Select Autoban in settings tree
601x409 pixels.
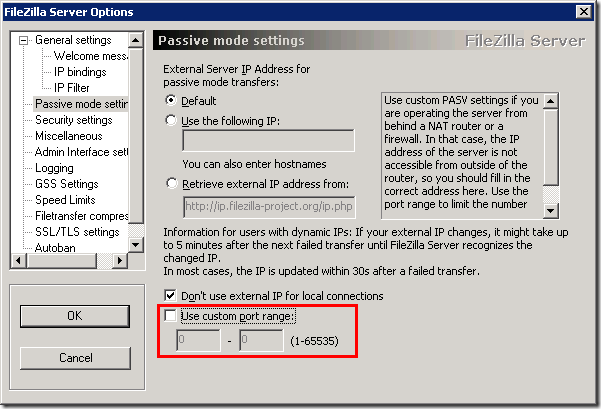(x=55, y=248)
